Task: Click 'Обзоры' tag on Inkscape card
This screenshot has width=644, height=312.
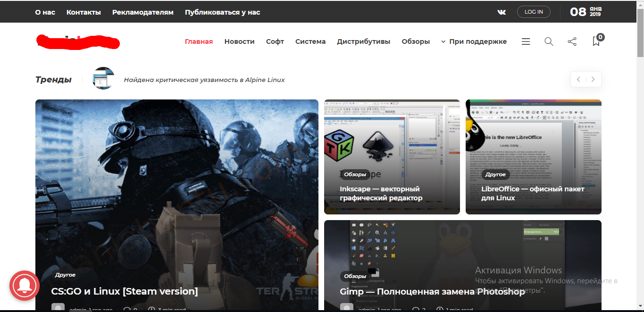Action: pyautogui.click(x=355, y=174)
